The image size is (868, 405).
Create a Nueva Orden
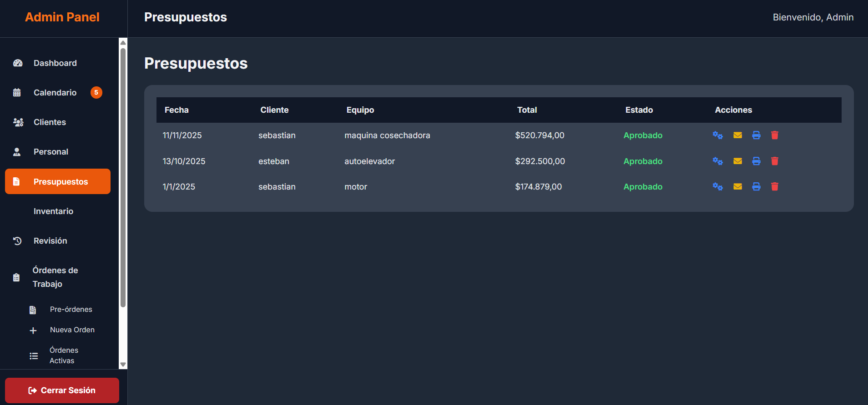(x=72, y=330)
